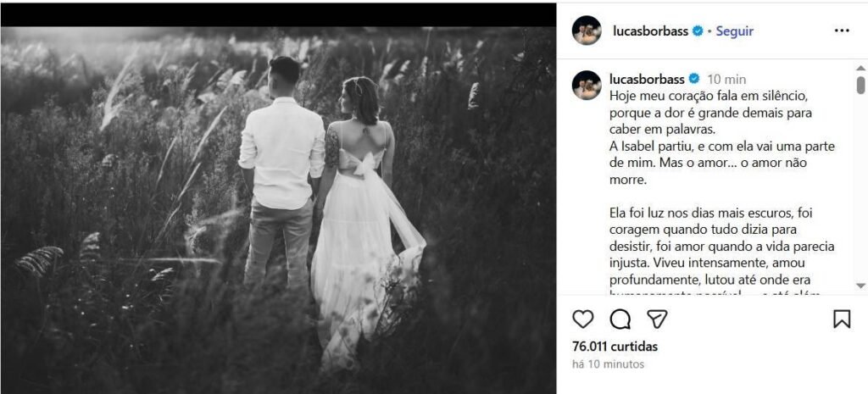The width and height of the screenshot is (868, 394).
Task: Click the header profile avatar
Action: [587, 31]
